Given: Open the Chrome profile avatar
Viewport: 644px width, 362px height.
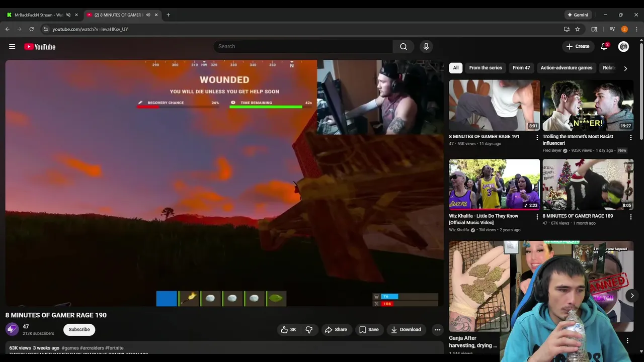Looking at the screenshot, I should (624, 29).
